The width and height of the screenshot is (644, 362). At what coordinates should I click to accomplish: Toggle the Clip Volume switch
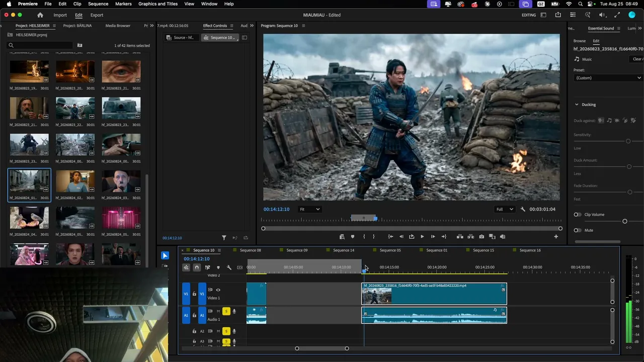click(x=578, y=215)
